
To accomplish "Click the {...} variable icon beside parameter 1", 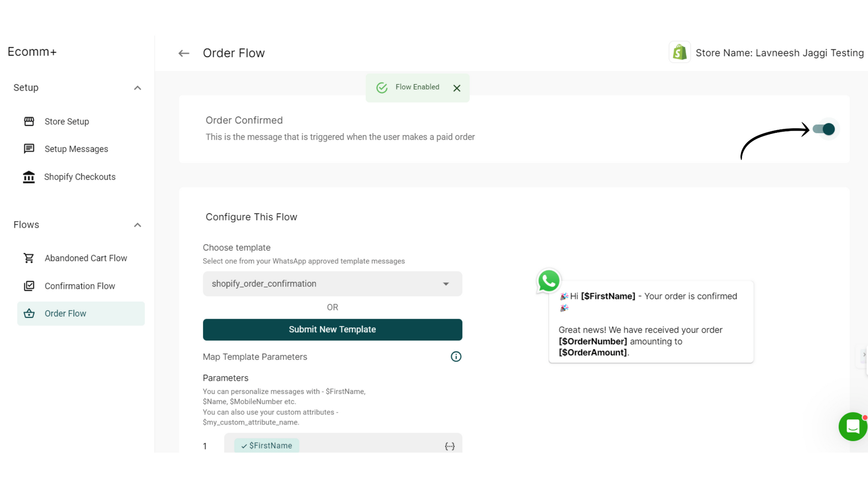I will [450, 446].
